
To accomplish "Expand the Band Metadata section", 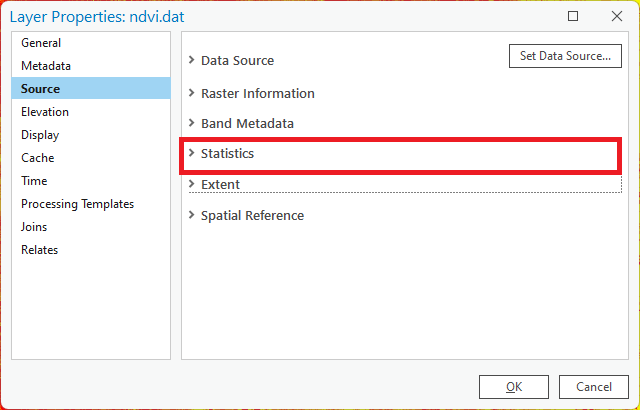I will pos(191,124).
